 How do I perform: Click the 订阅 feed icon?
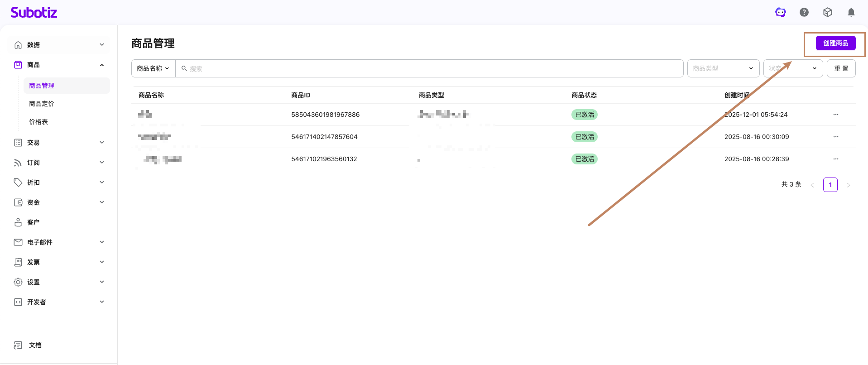coord(18,163)
